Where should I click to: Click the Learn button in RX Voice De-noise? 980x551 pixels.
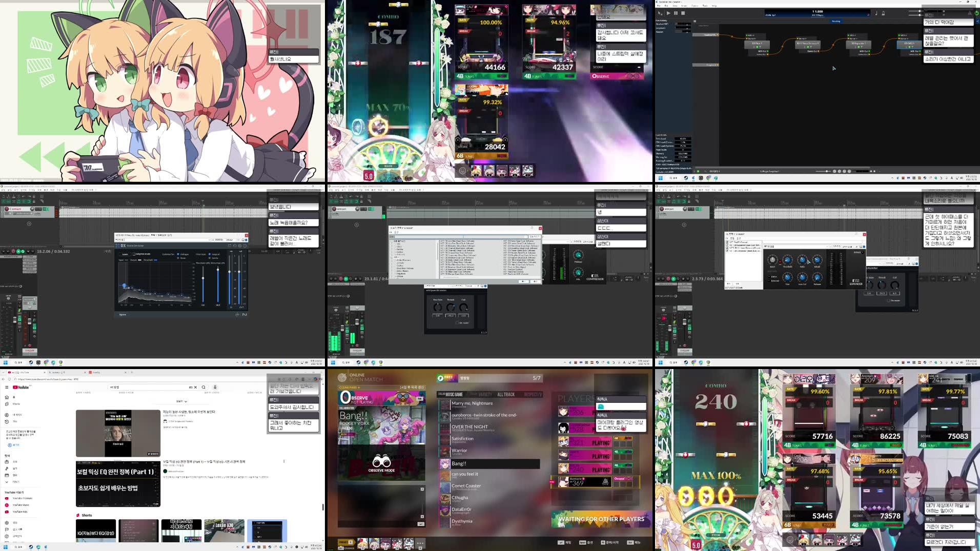(125, 254)
